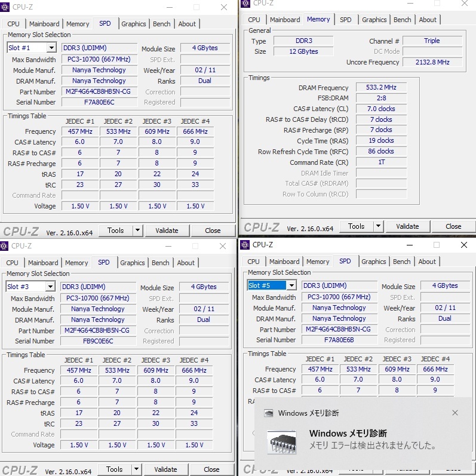The width and height of the screenshot is (476, 476).
Task: Click Part Number field in Slot #1 window
Action: (x=99, y=92)
